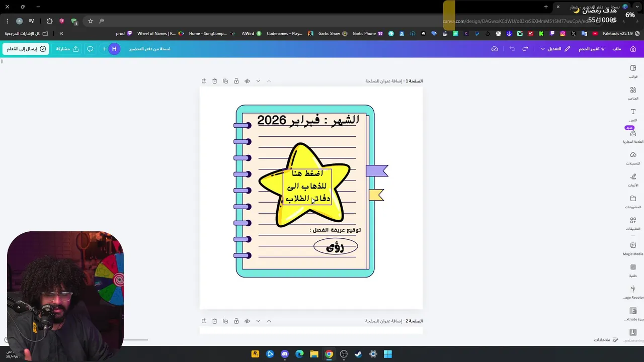Select the رؤى signature text in the oval

click(x=335, y=247)
